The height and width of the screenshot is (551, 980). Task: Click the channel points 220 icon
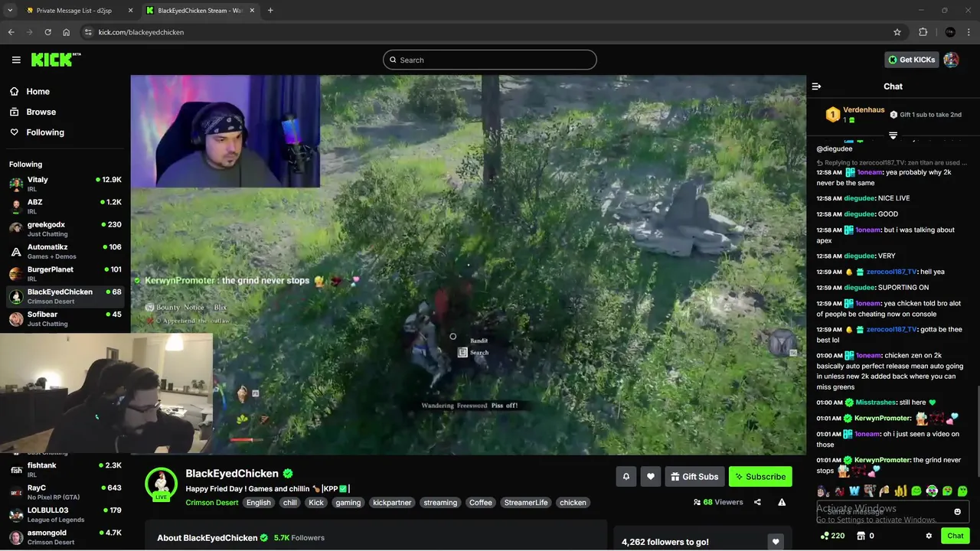[x=832, y=536]
